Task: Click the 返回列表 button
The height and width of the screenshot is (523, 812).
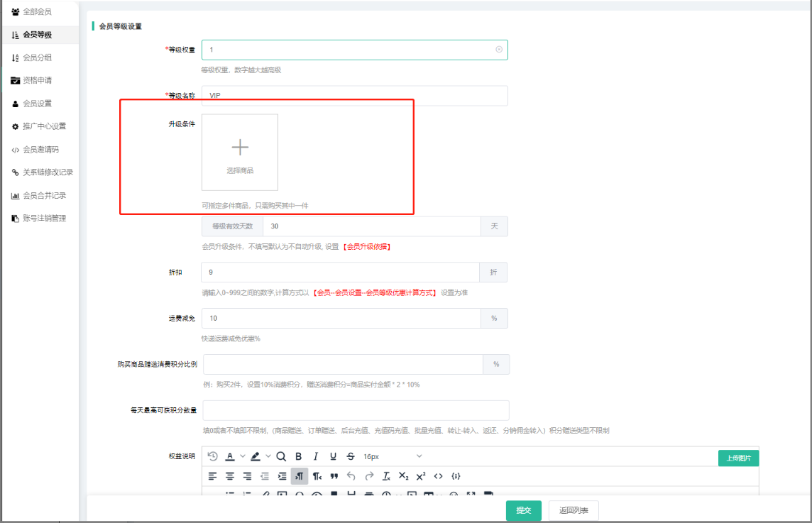Action: coord(574,510)
